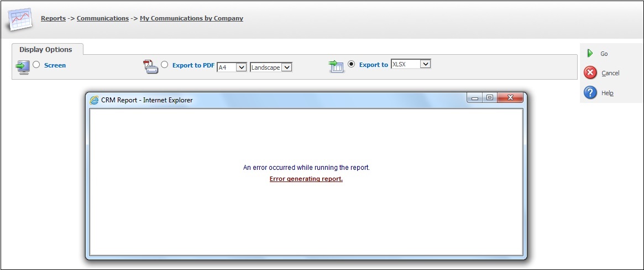The image size is (644, 270).
Task: Open My Communications by Company link
Action: click(191, 18)
